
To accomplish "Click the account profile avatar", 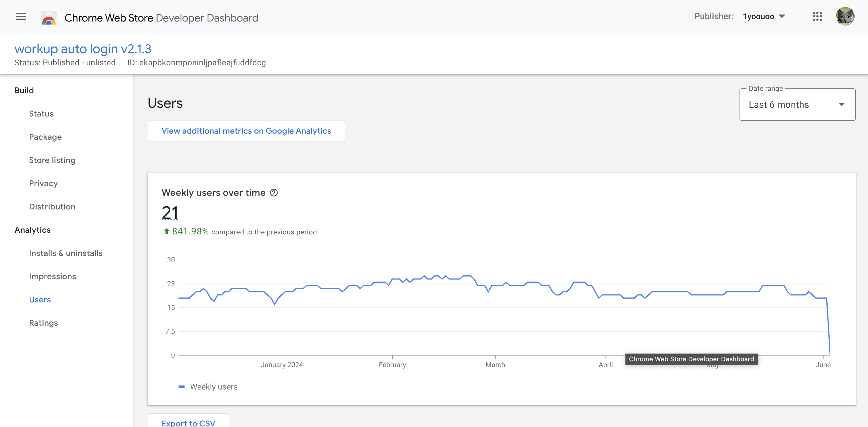I will coord(845,17).
